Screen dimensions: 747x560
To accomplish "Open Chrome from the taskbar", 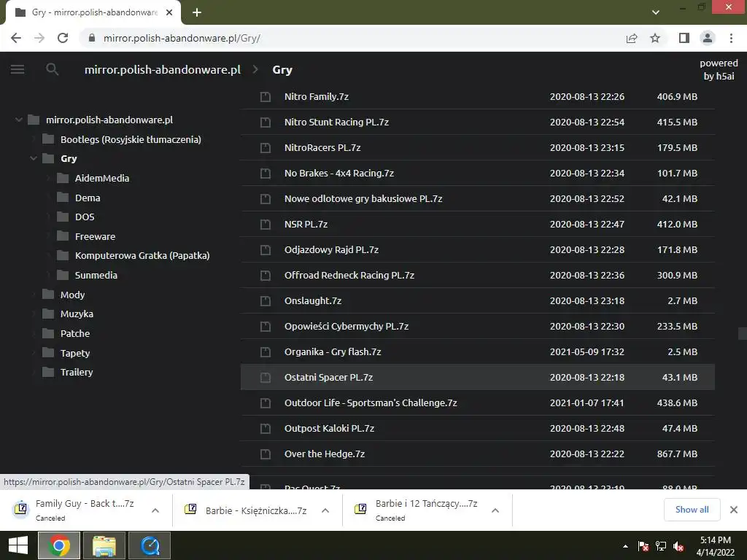I will click(x=59, y=545).
